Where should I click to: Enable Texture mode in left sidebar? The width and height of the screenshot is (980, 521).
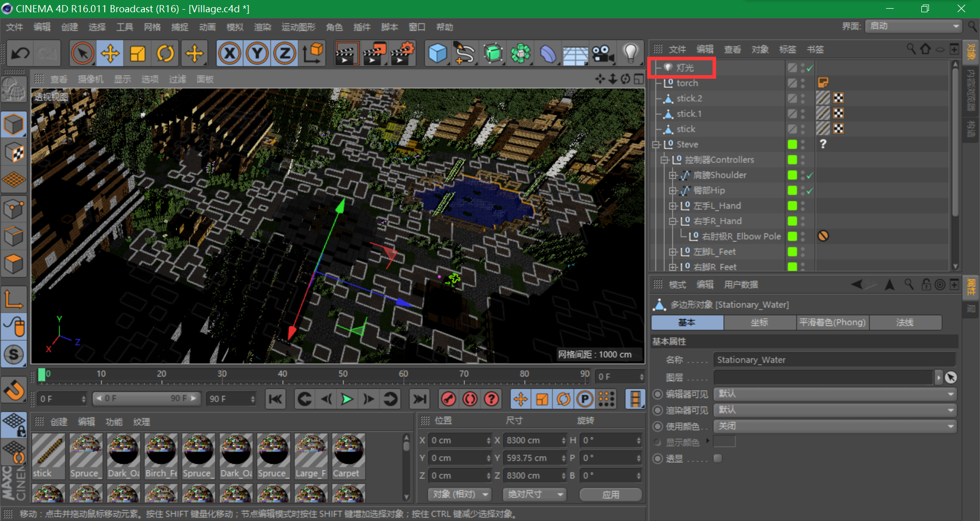(14, 153)
